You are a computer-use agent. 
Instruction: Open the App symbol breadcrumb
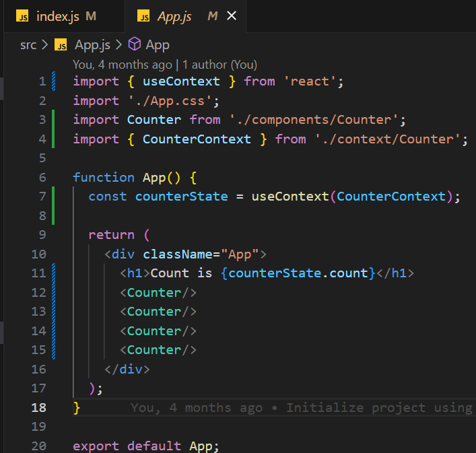pos(158,45)
